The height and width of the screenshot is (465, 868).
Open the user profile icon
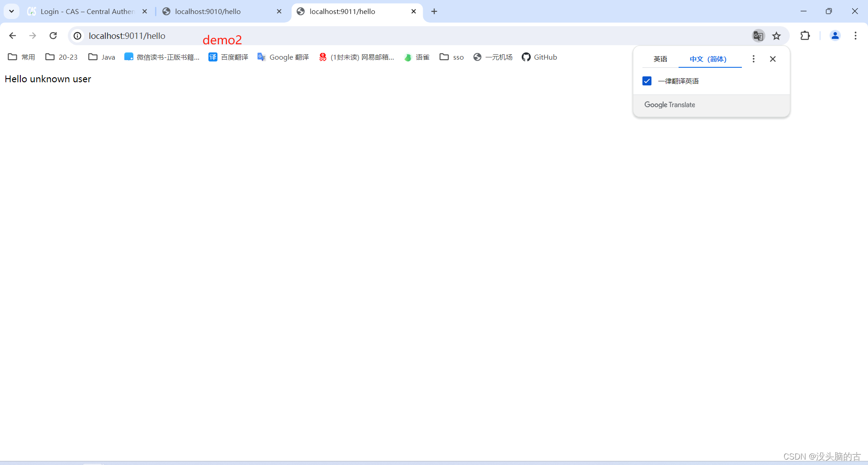(835, 36)
